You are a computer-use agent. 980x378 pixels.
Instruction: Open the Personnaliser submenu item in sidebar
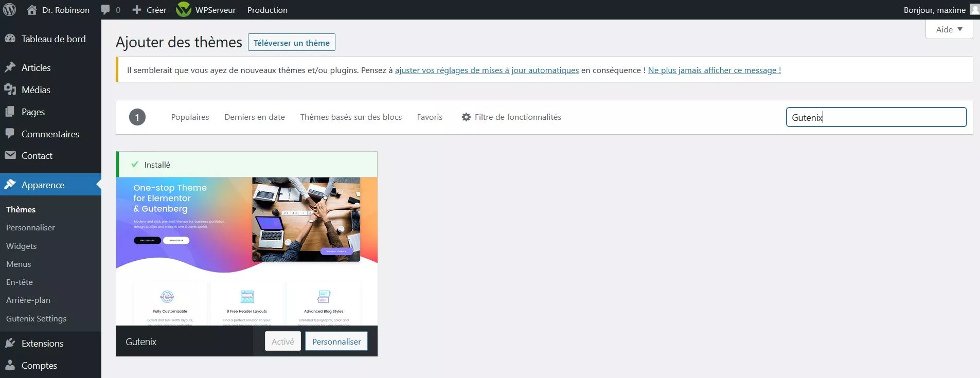30,227
